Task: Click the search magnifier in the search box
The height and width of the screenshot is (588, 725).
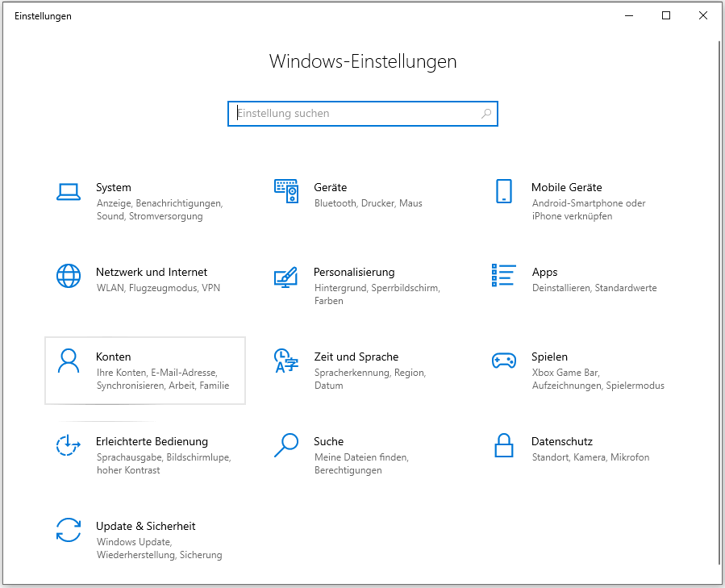Action: tap(486, 114)
